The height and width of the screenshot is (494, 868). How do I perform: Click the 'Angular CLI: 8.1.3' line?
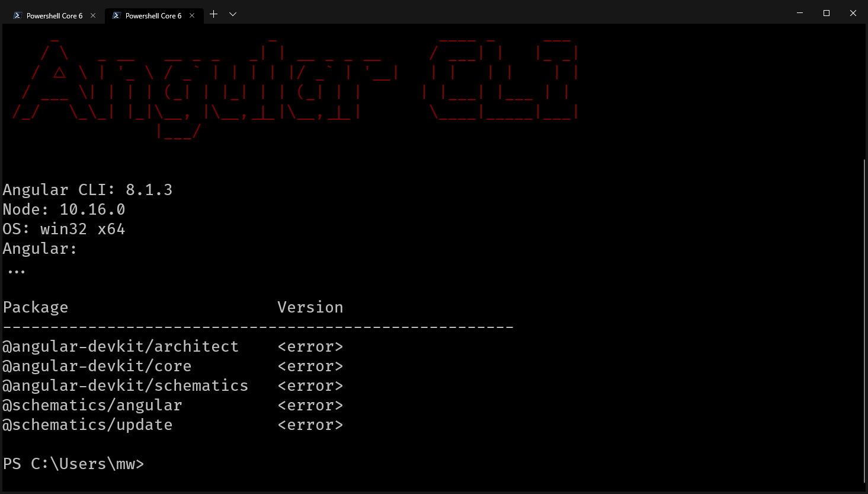click(88, 190)
